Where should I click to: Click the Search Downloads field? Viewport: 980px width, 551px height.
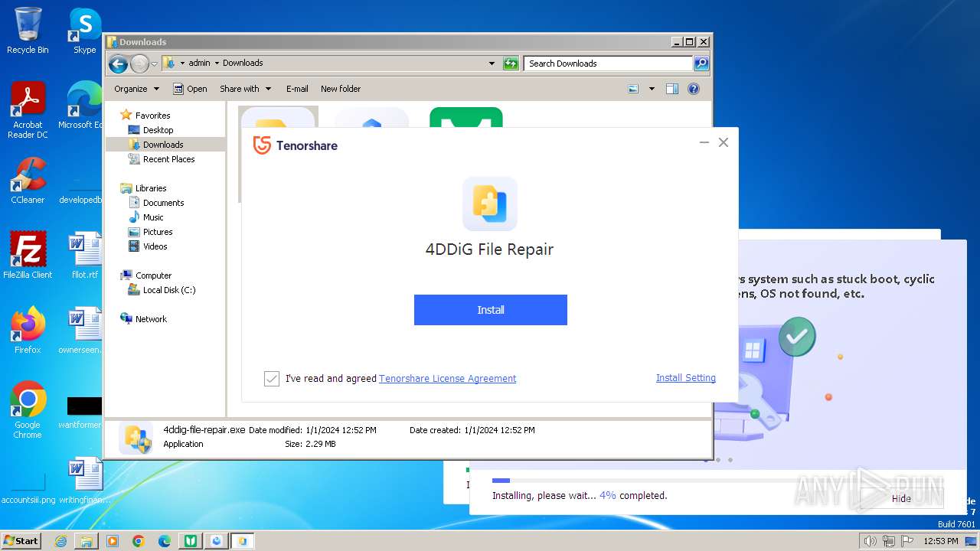[x=609, y=64]
